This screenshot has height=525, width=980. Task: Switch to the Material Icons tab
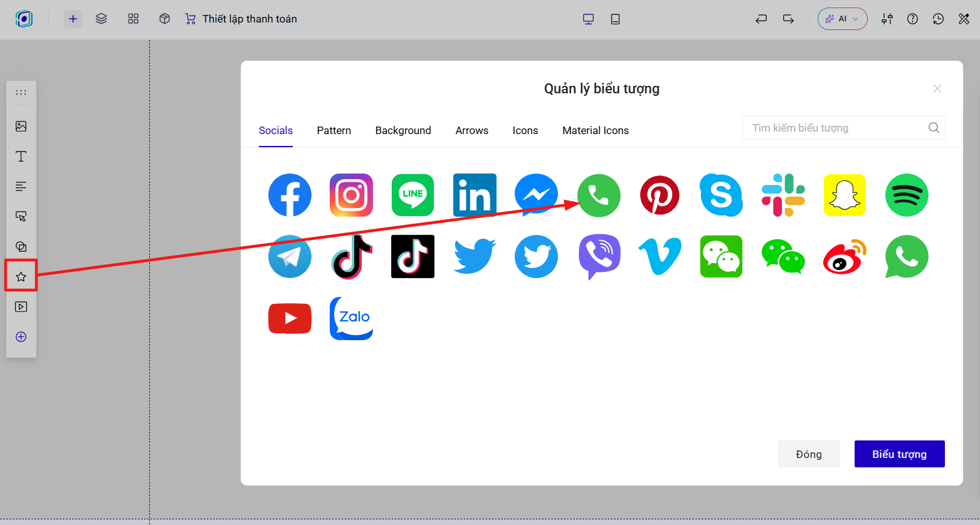point(595,130)
